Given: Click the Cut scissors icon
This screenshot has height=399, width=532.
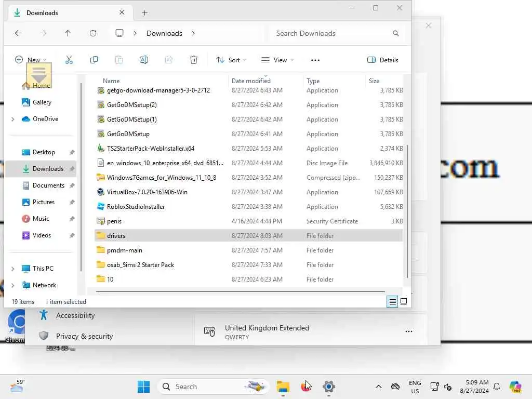Looking at the screenshot, I should (69, 60).
